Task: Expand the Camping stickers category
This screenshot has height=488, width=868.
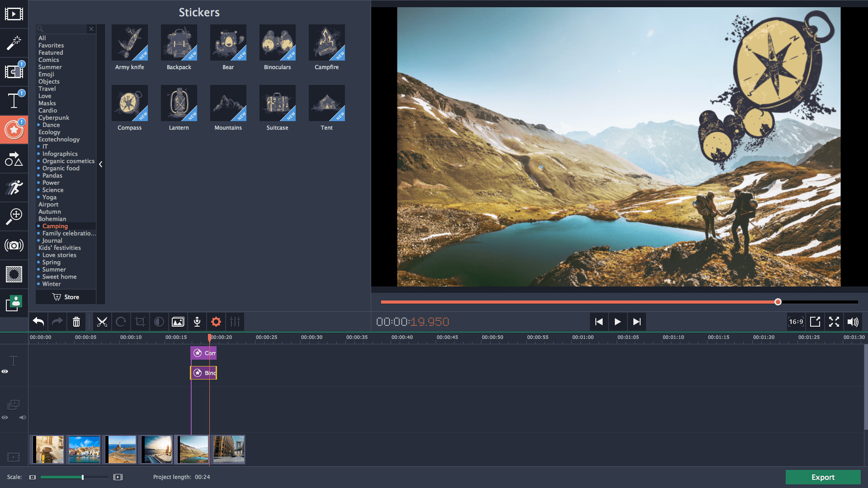Action: click(x=55, y=225)
